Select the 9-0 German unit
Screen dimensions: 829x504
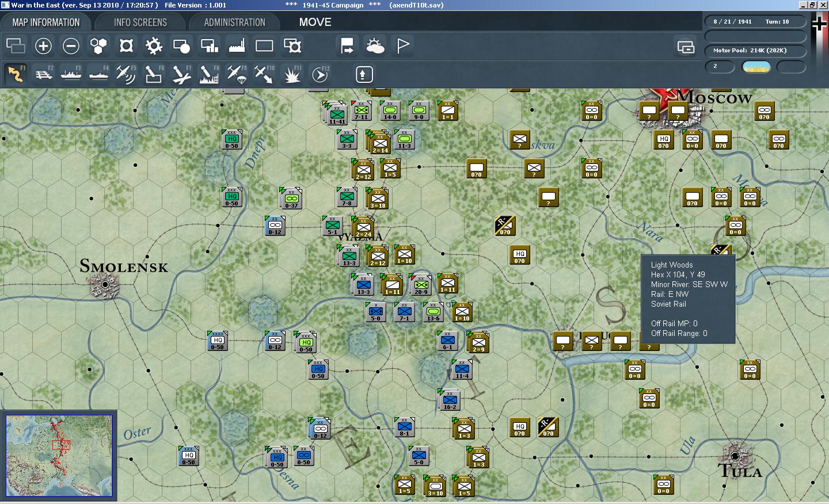(x=419, y=110)
